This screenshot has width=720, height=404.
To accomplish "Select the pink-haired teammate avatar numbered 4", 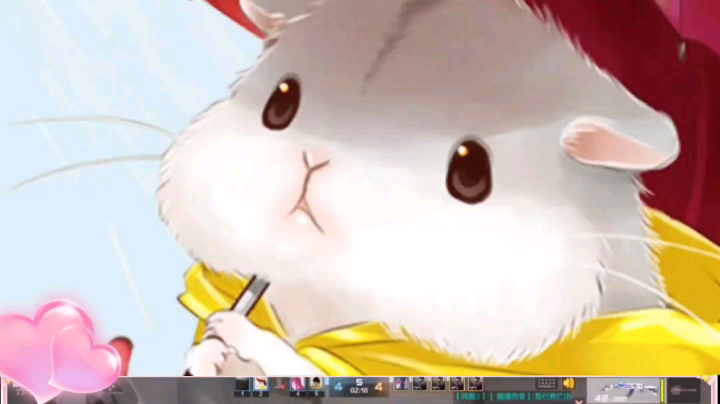I will pos(297,385).
